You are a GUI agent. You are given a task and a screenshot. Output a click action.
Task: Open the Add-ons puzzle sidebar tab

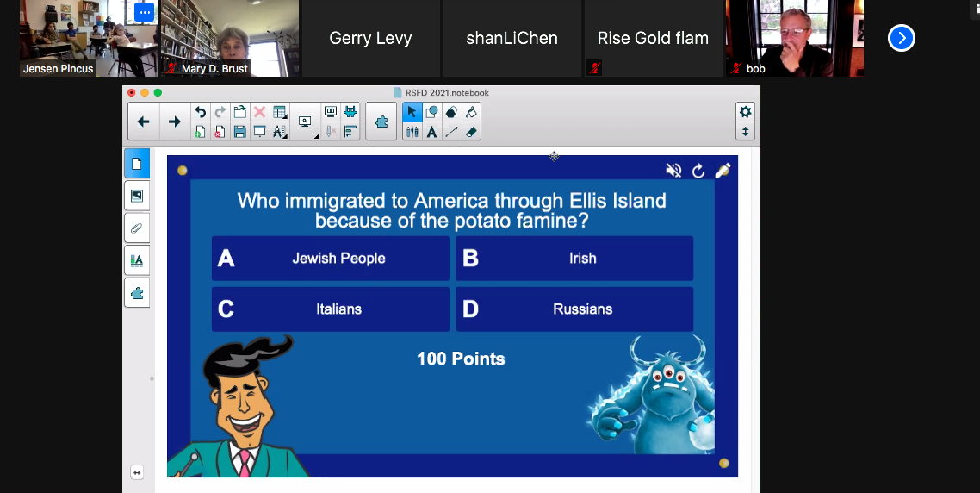click(x=137, y=293)
